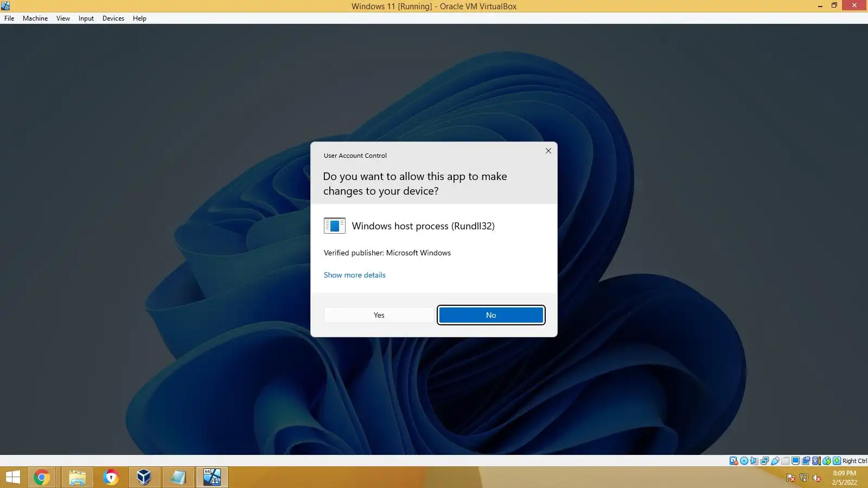Open the Help menu
The width and height of the screenshot is (868, 488).
click(139, 18)
